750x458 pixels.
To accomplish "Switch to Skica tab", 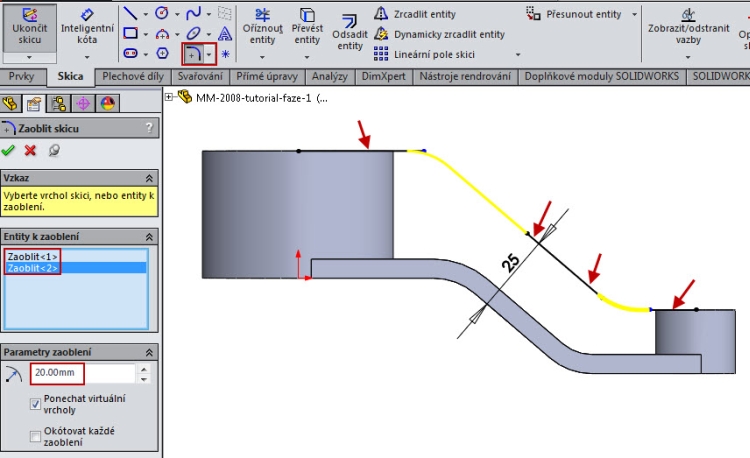I will tap(70, 76).
